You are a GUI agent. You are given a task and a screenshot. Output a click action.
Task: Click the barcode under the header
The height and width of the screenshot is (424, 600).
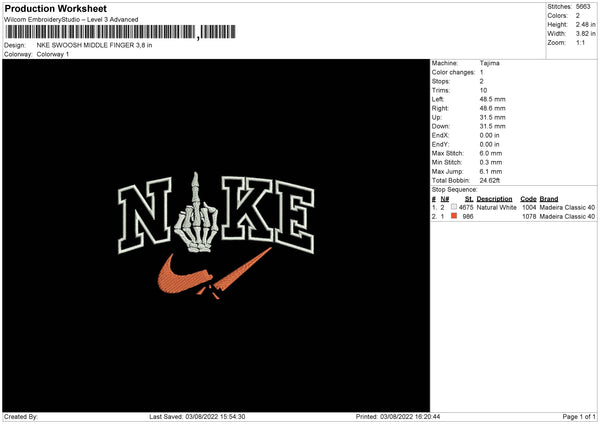point(121,32)
